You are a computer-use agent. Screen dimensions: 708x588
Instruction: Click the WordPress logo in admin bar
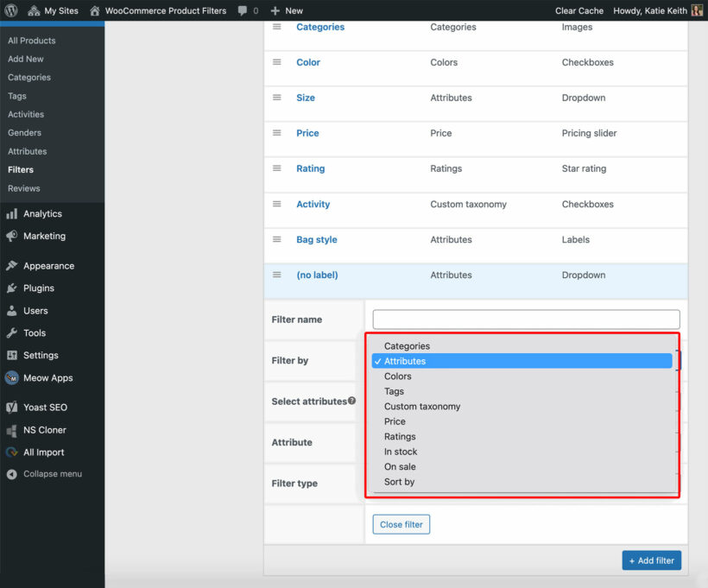click(9, 10)
